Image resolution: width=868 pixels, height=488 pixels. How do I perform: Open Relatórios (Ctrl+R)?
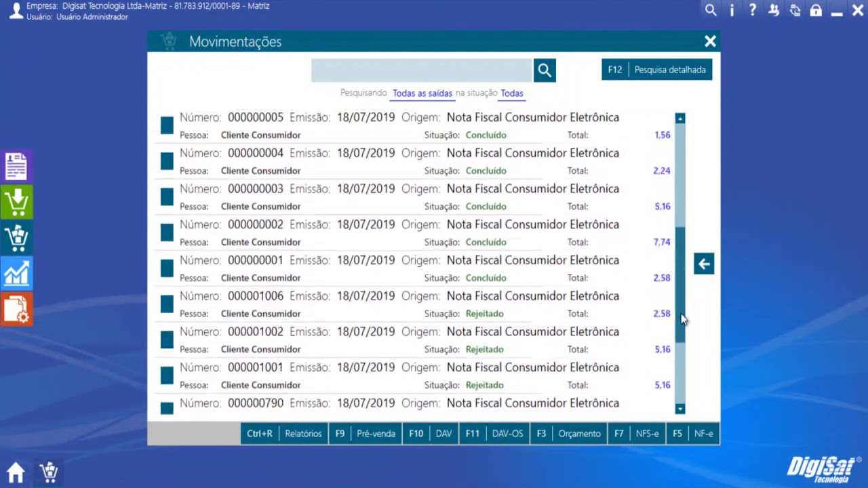click(x=284, y=434)
